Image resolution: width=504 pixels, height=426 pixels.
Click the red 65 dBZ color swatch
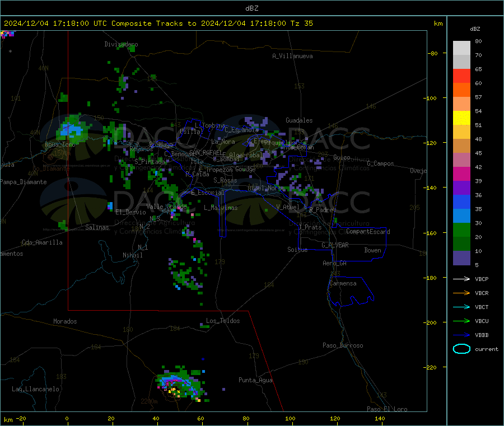(461, 76)
